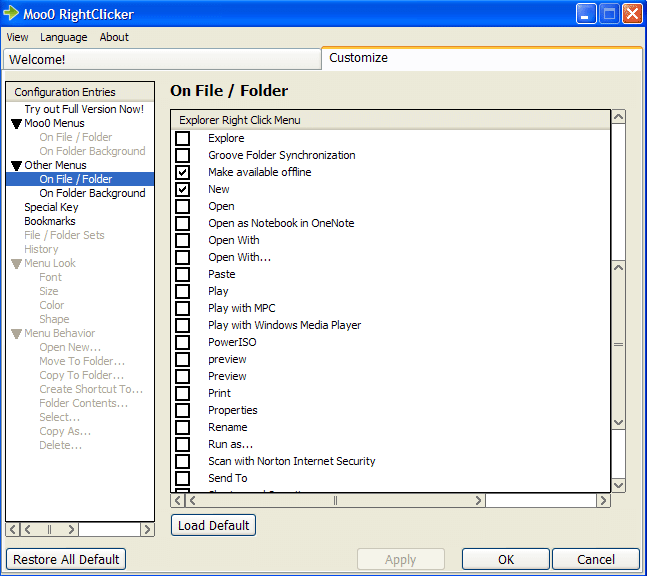
Task: Select the Special Key entry
Action: point(51,207)
